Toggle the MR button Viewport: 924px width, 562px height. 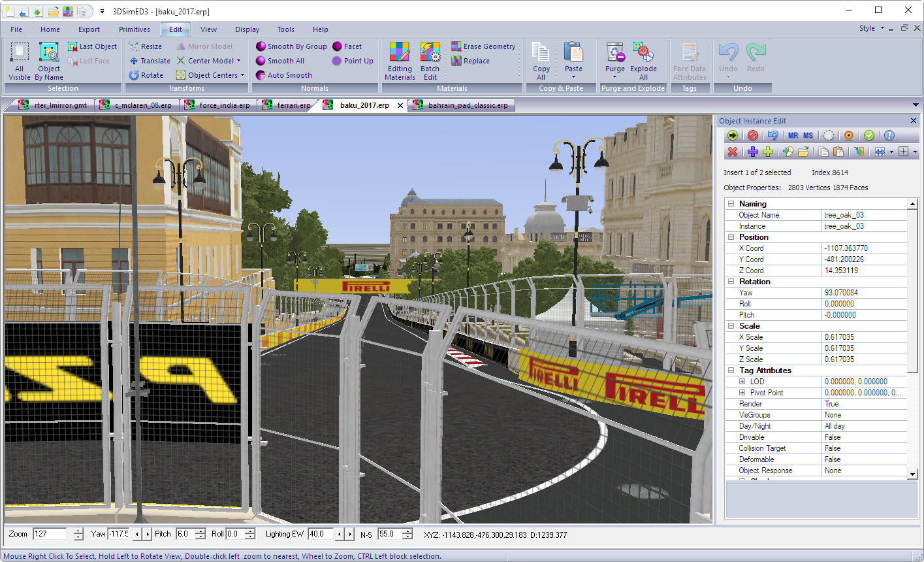click(793, 135)
